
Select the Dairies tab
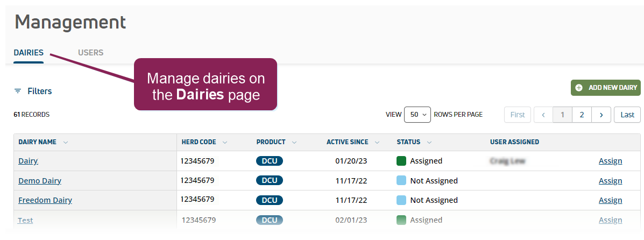click(x=29, y=53)
